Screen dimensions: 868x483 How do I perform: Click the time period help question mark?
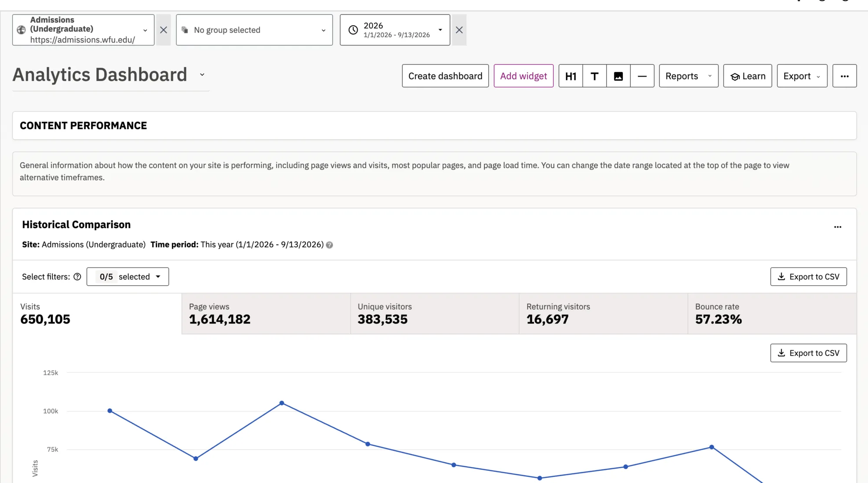[x=329, y=245]
